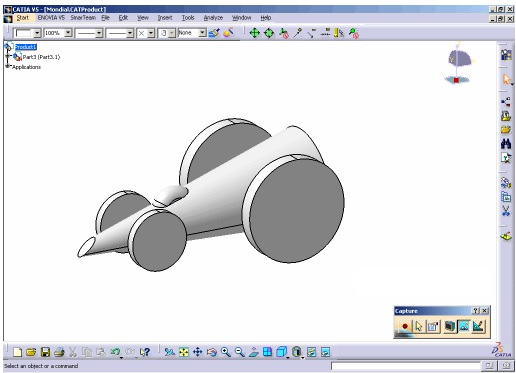
Task: Open the 100% opacity dropdown
Action: 68,33
